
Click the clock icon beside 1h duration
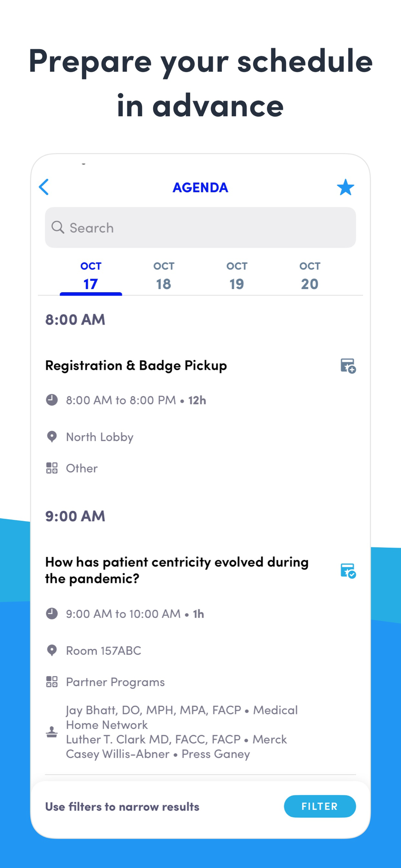52,613
